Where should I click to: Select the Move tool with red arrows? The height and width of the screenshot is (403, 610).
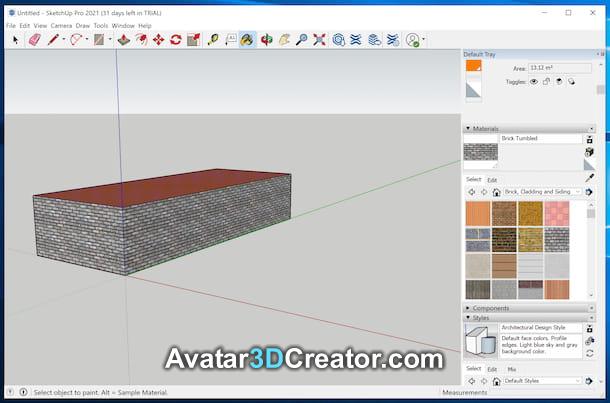pyautogui.click(x=158, y=40)
